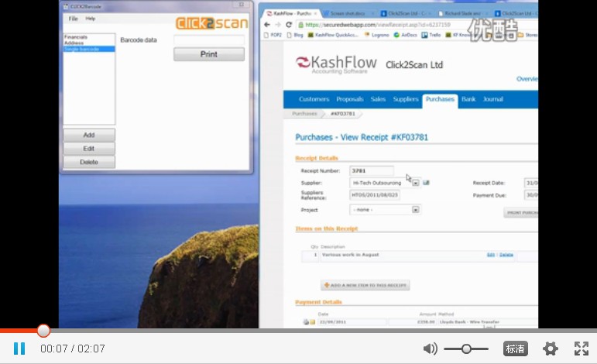Screen dimensions: 597x364
Task: Click the Print Purchase button
Action: click(521, 212)
